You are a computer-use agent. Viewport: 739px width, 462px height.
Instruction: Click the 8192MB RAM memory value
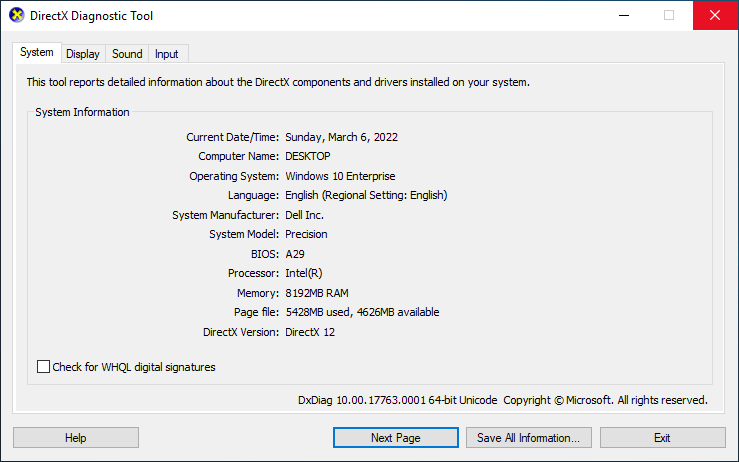[318, 293]
